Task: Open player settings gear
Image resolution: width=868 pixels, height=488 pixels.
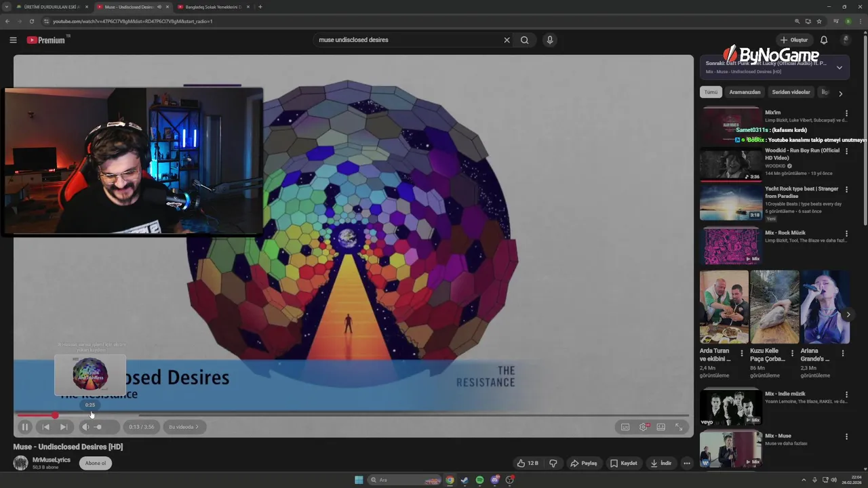Action: (644, 427)
